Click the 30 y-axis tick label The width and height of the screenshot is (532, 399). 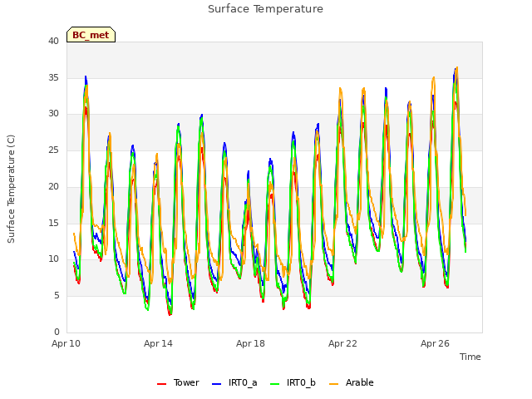(53, 114)
